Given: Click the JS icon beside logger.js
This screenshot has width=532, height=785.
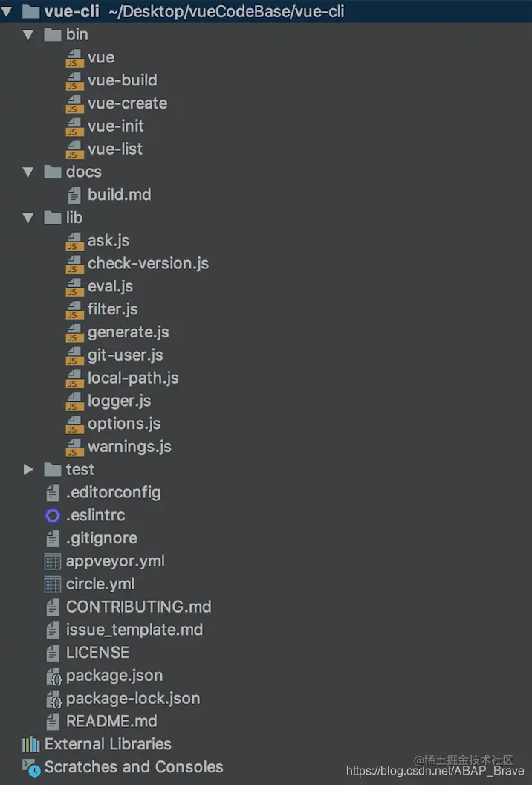Looking at the screenshot, I should coord(74,401).
